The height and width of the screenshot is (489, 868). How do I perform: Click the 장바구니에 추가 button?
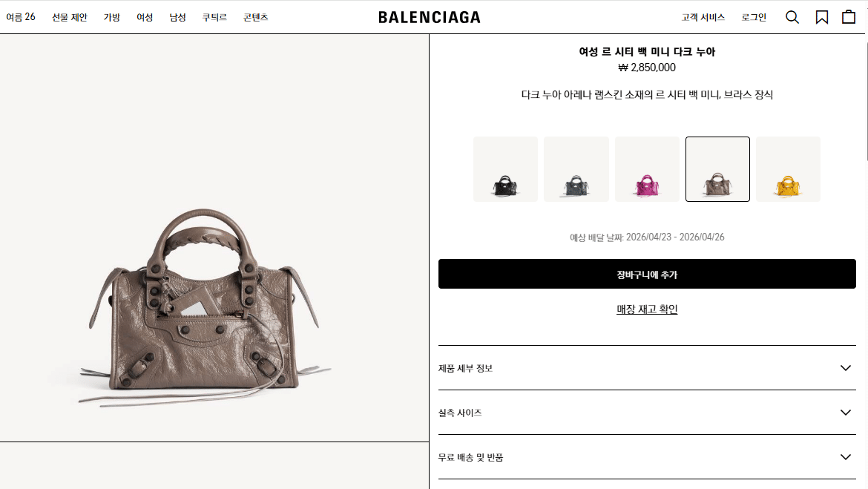click(647, 274)
